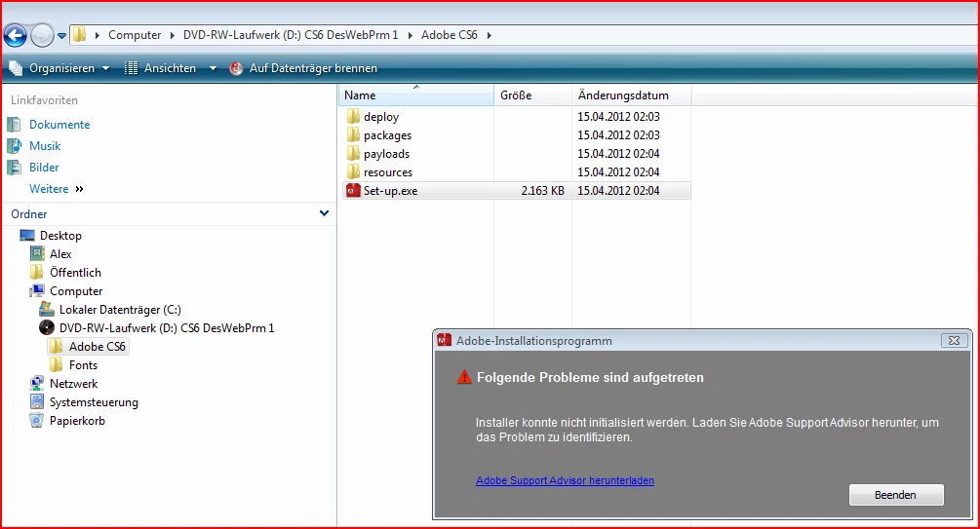The width and height of the screenshot is (980, 529).
Task: Collapse the Ordner pane chevron
Action: click(x=324, y=213)
